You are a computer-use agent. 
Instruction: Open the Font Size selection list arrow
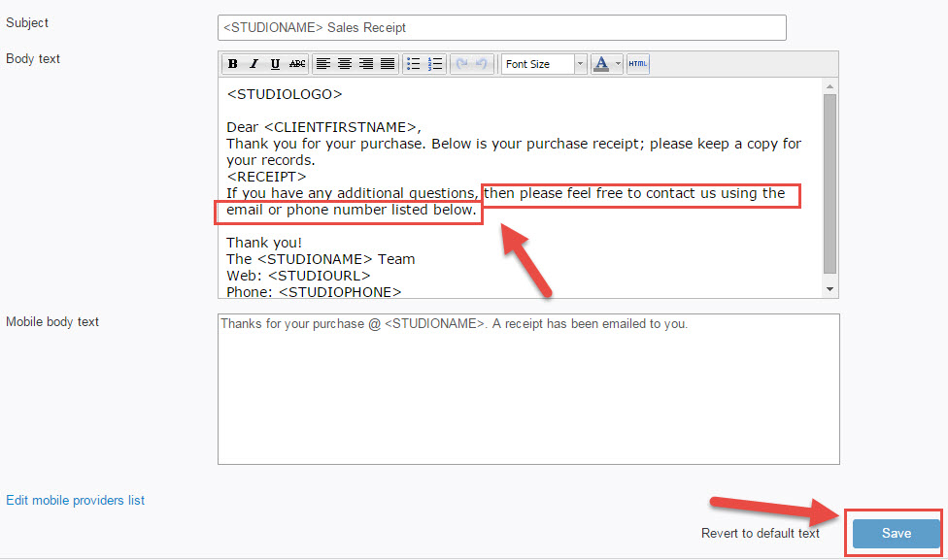click(580, 64)
